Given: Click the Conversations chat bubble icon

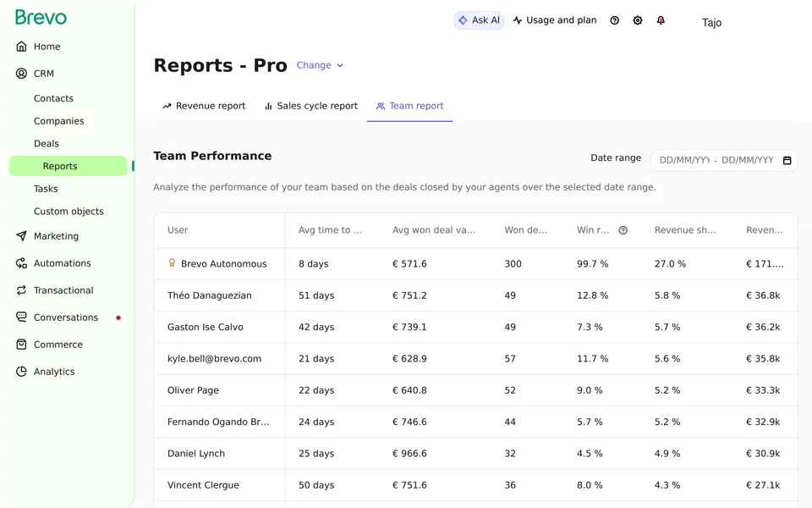Looking at the screenshot, I should (x=21, y=317).
